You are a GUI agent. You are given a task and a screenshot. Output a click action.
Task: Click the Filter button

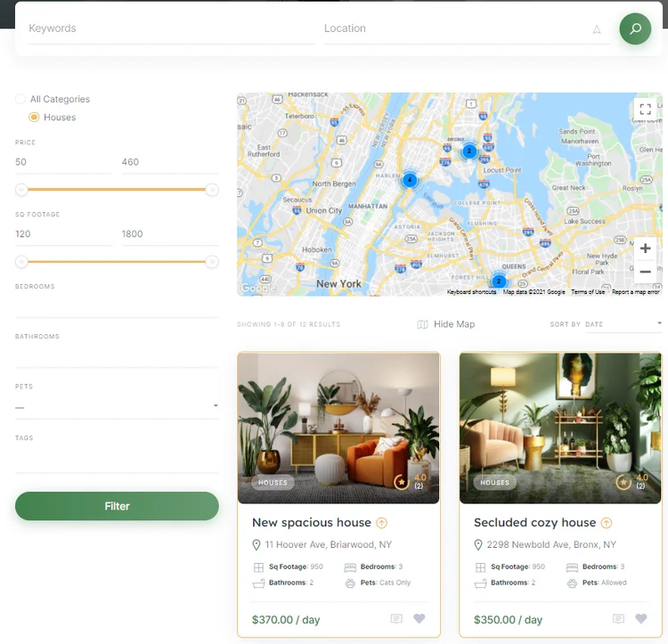pyautogui.click(x=117, y=506)
